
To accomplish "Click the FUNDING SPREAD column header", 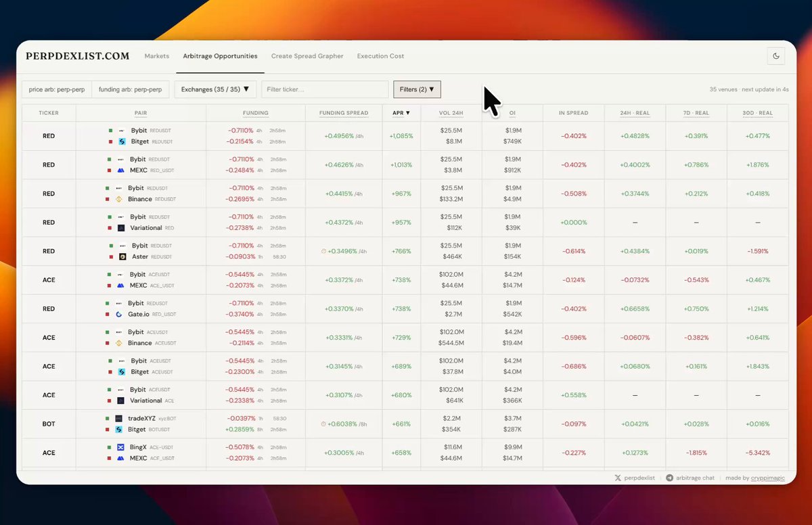I will [344, 113].
